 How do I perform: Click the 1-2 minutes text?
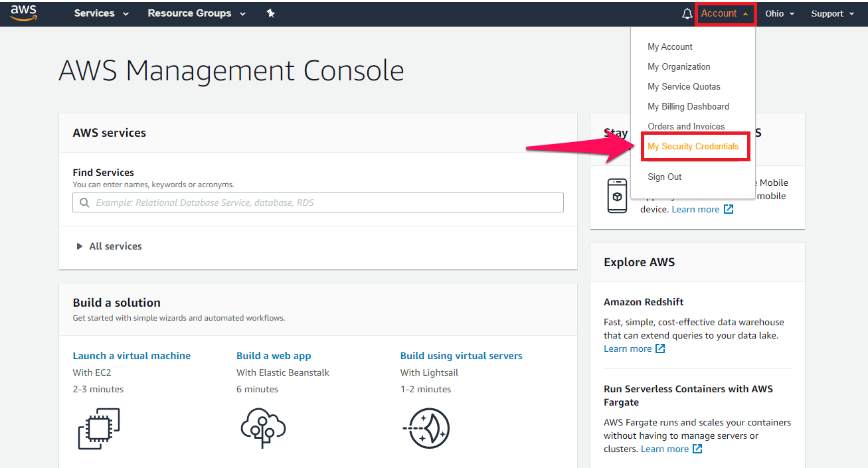click(x=426, y=389)
